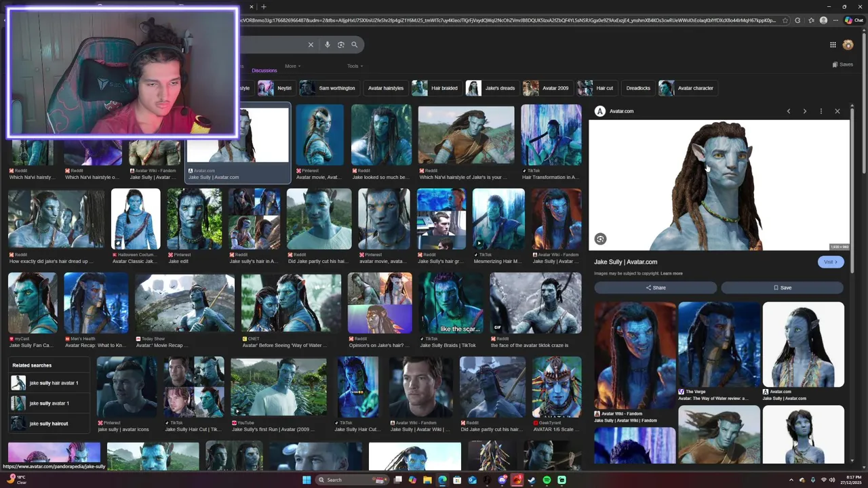
Task: Open Today Show Avatar Movie Recap thumbnail
Action: (184, 304)
